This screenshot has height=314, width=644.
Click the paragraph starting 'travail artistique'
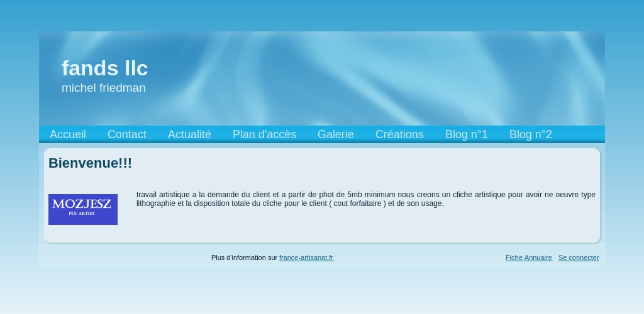[x=365, y=199]
